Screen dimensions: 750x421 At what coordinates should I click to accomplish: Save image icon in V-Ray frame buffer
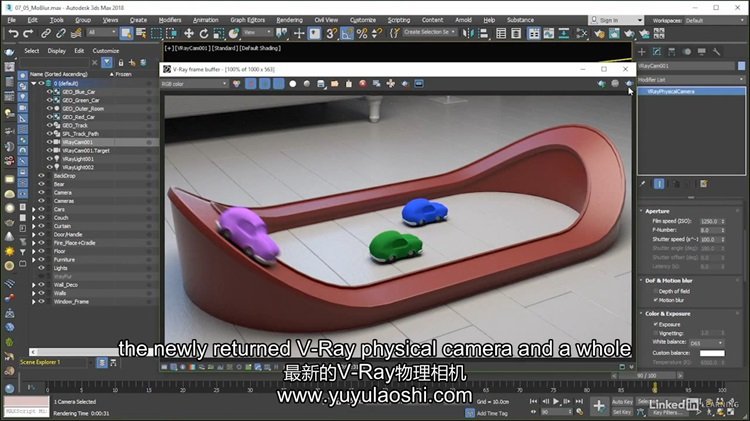tap(320, 84)
